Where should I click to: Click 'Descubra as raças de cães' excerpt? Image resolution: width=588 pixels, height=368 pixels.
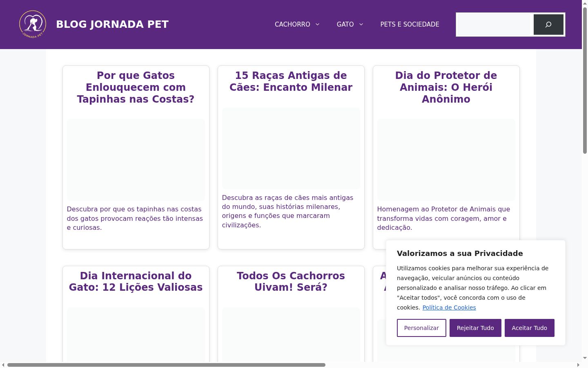click(x=287, y=211)
